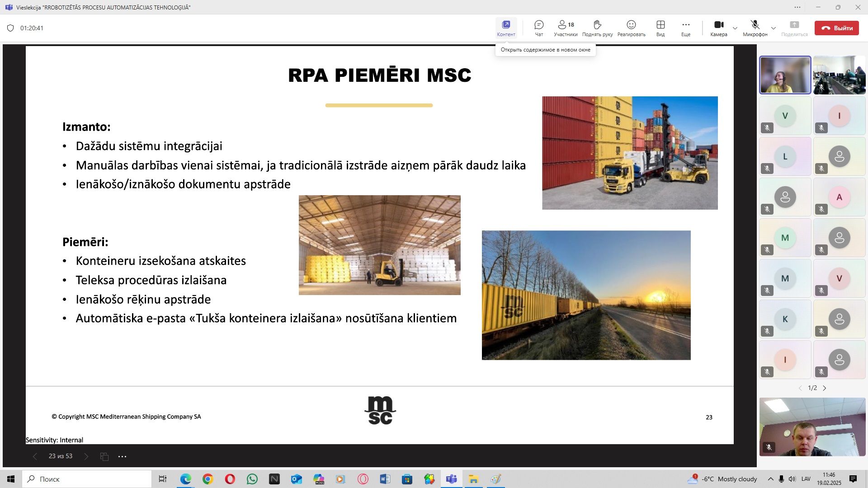Go to previous slide arrow
Screen dimensions: 868x488
click(x=35, y=456)
